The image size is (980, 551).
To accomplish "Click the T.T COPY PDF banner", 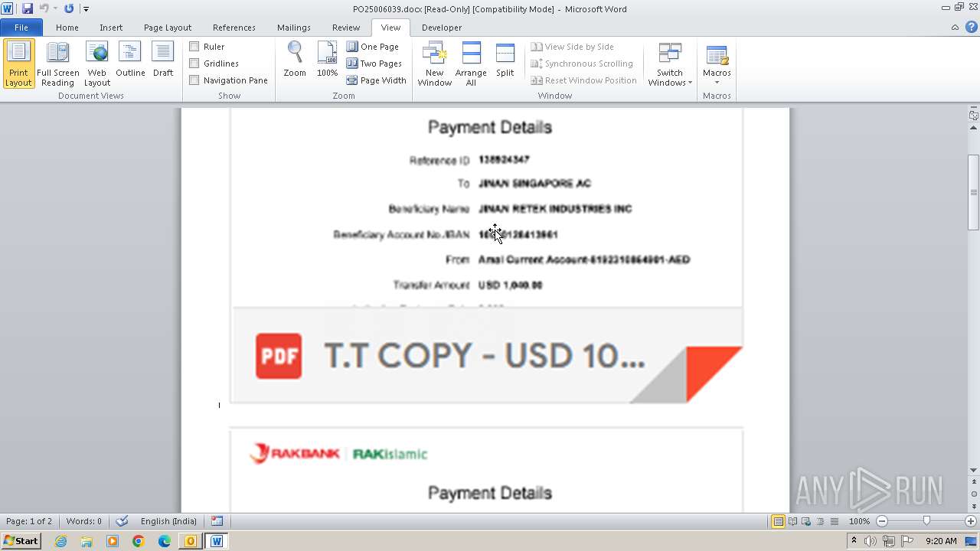I will tap(487, 356).
